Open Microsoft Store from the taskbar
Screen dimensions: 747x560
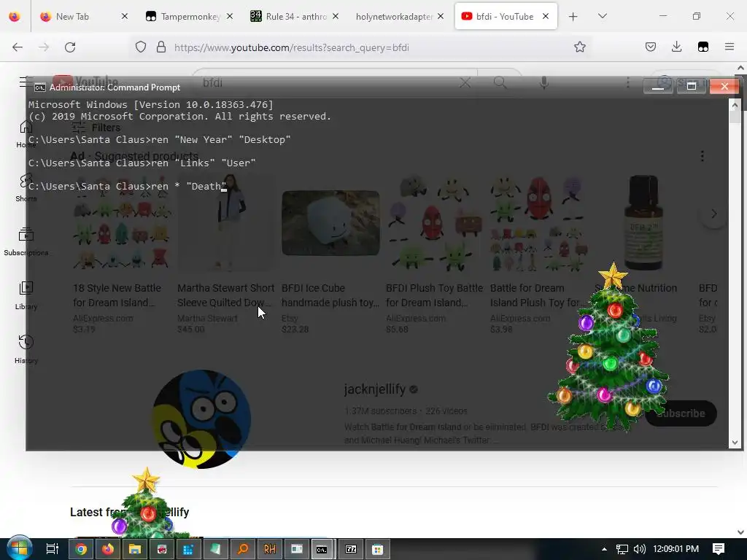point(378,549)
